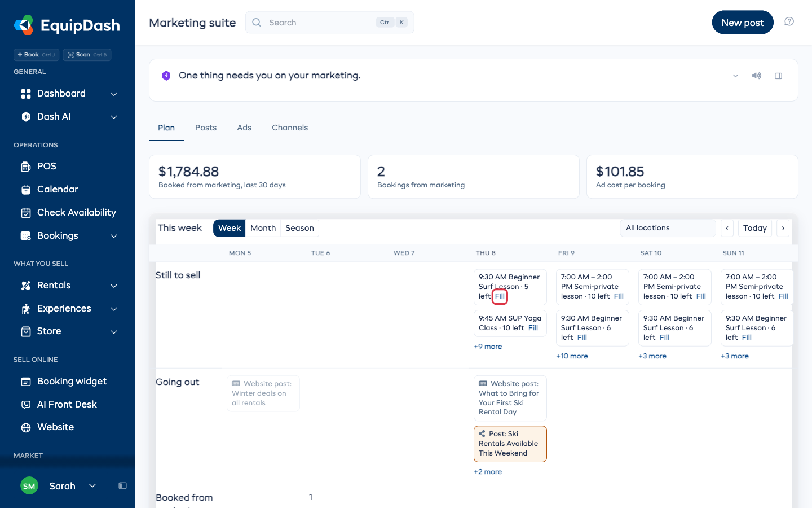812x508 pixels.
Task: Switch to the Ads tab
Action: click(x=244, y=128)
